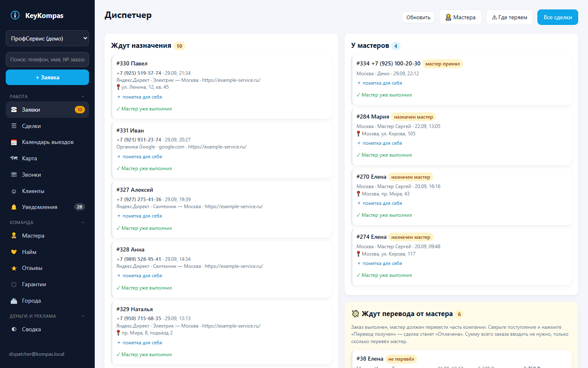Click the phone icon beside Заявки
This screenshot has height=368, width=588.
pyautogui.click(x=14, y=110)
